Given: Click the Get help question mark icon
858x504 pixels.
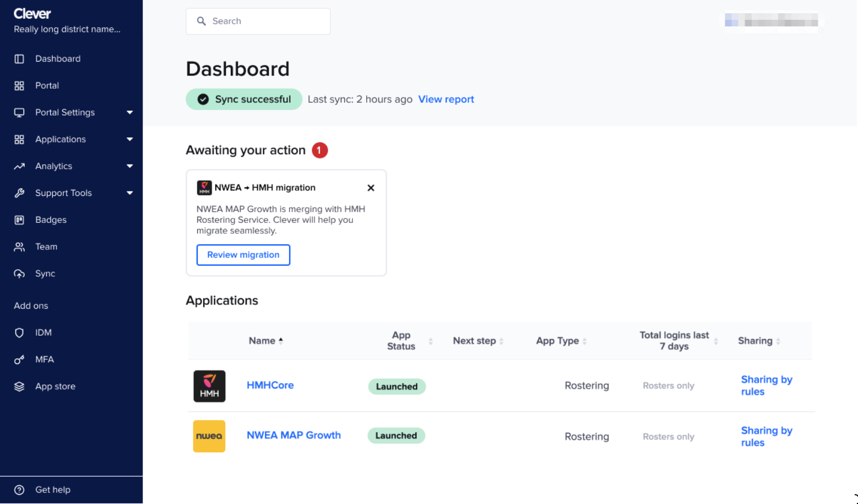Looking at the screenshot, I should [x=19, y=490].
